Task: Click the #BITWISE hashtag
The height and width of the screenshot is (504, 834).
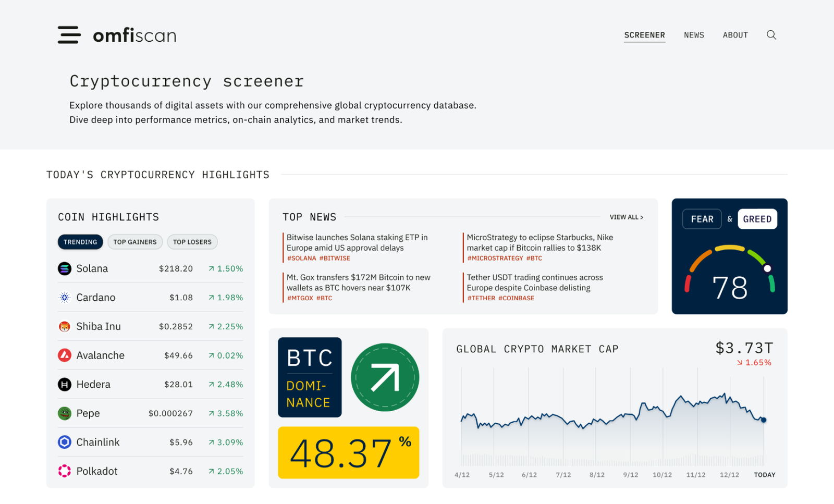Action: point(335,259)
